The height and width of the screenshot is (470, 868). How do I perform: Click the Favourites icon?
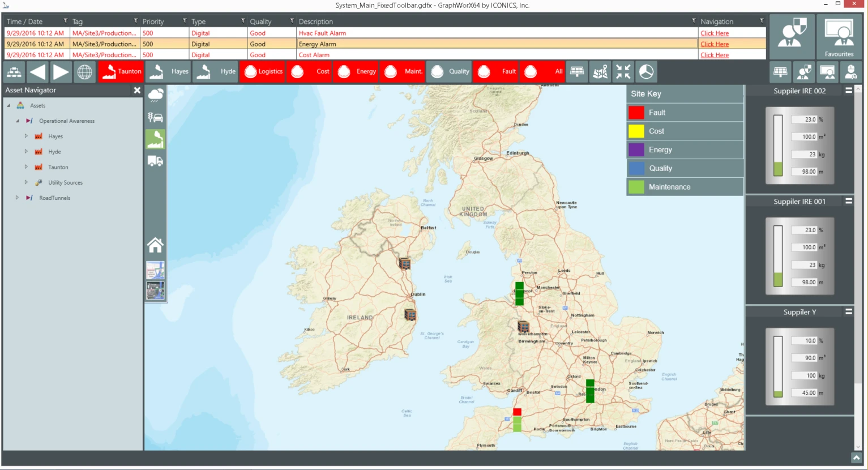tap(839, 37)
